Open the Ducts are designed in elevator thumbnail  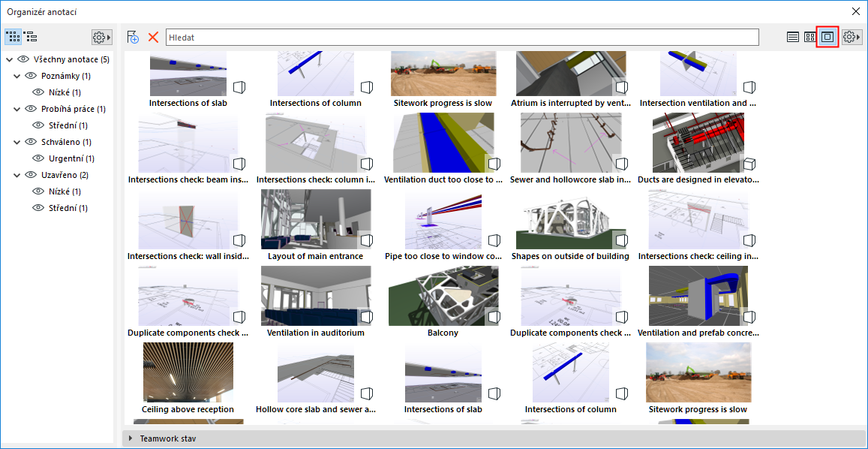[x=698, y=143]
